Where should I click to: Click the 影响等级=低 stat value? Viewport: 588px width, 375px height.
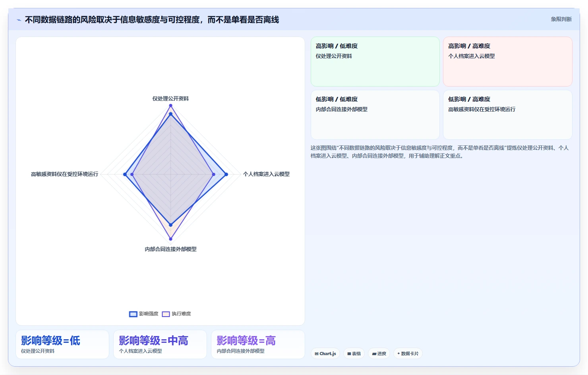click(x=50, y=340)
